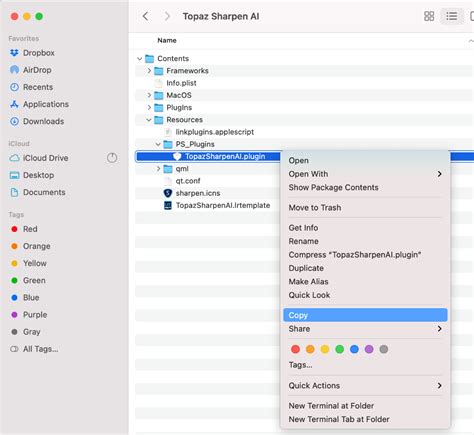Apply red tag in context menu
Viewport: 474px width, 435px height.
click(x=295, y=349)
